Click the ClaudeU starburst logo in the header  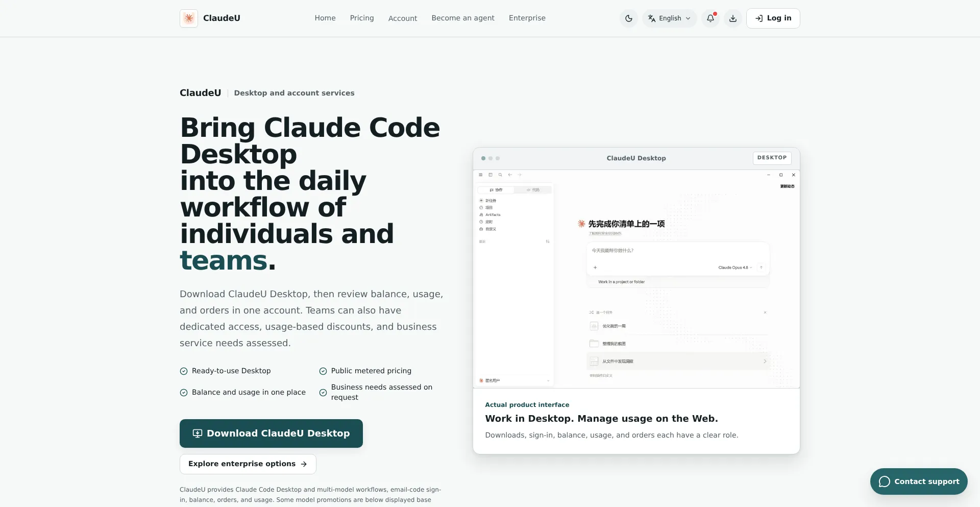coord(189,18)
